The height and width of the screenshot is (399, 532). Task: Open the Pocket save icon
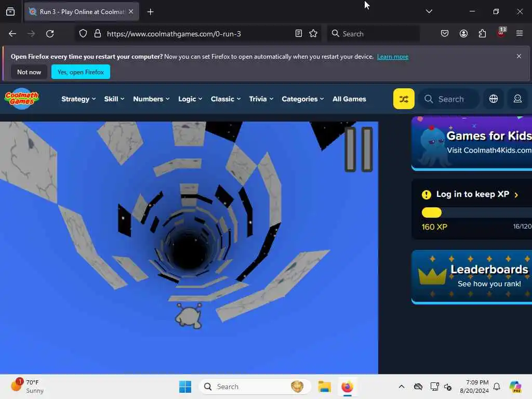tap(445, 34)
